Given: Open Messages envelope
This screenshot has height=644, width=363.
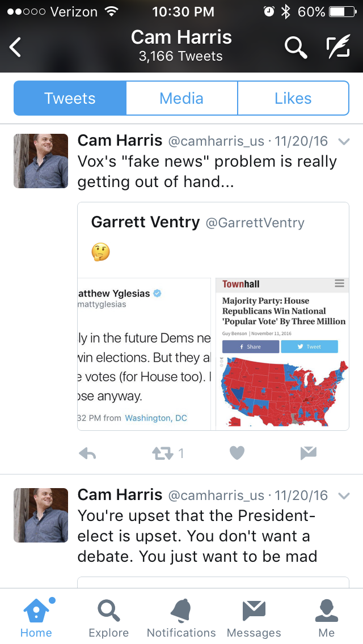Looking at the screenshot, I should pos(254,618).
